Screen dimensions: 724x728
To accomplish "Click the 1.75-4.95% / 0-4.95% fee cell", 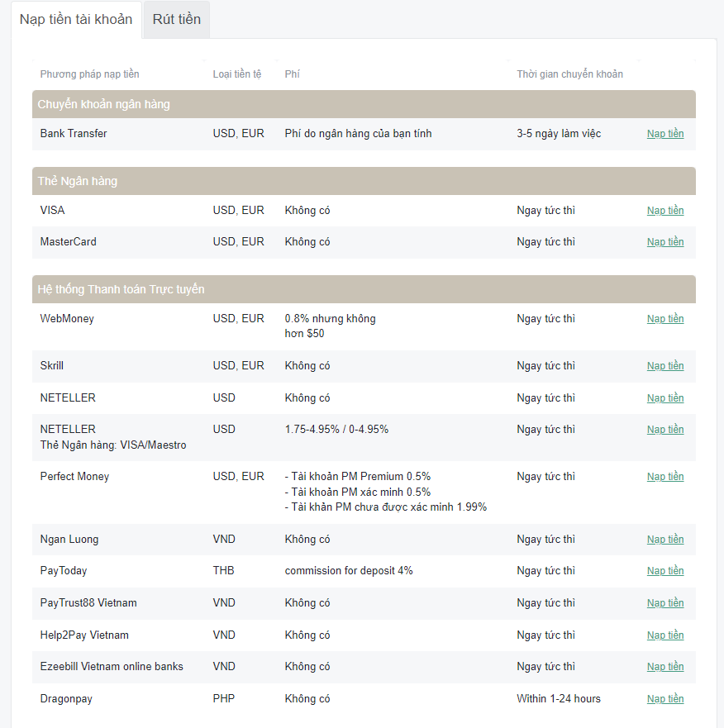I will [x=336, y=430].
